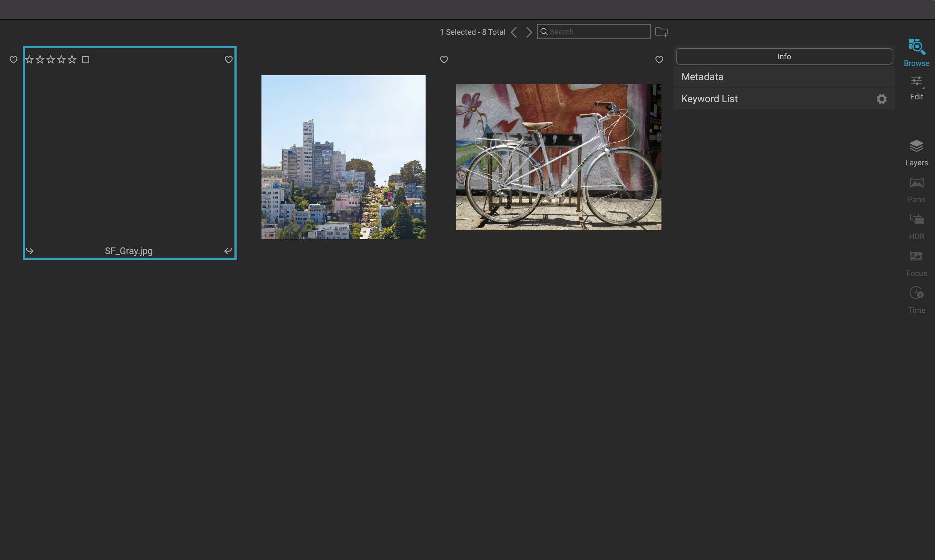
Task: Open Keyword List gear settings
Action: click(x=881, y=99)
